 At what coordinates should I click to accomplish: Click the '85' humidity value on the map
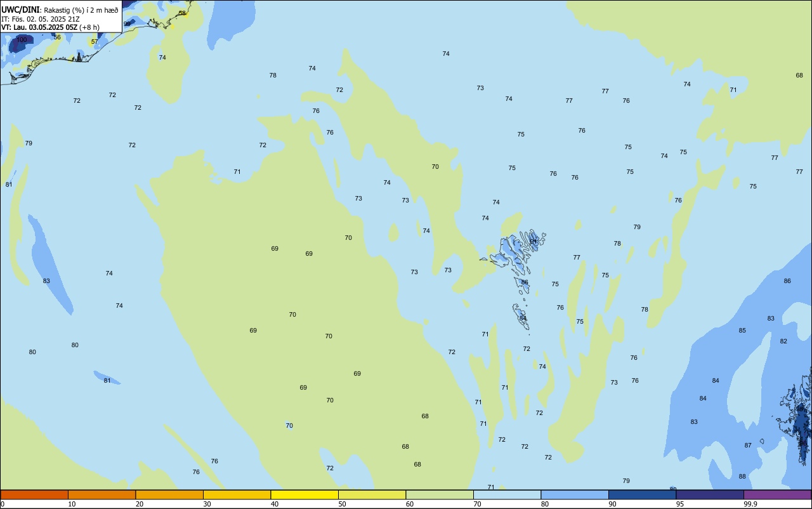[742, 331]
